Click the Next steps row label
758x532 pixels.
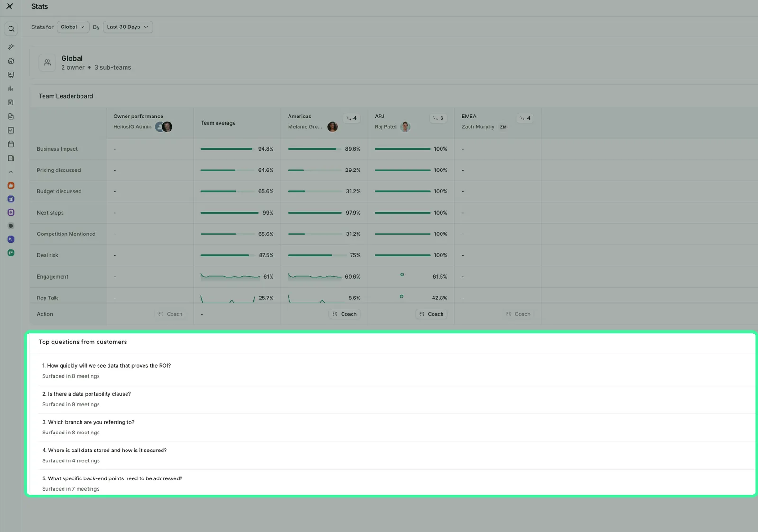click(50, 213)
